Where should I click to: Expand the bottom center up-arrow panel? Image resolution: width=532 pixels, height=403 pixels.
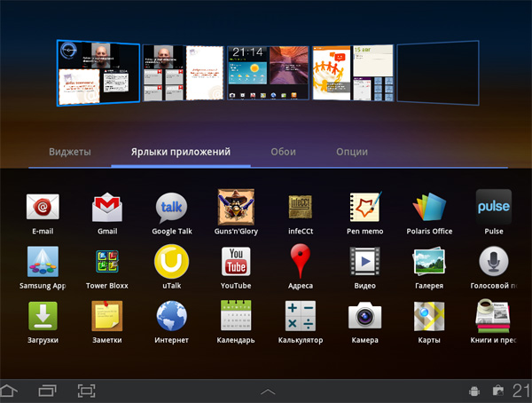(268, 391)
